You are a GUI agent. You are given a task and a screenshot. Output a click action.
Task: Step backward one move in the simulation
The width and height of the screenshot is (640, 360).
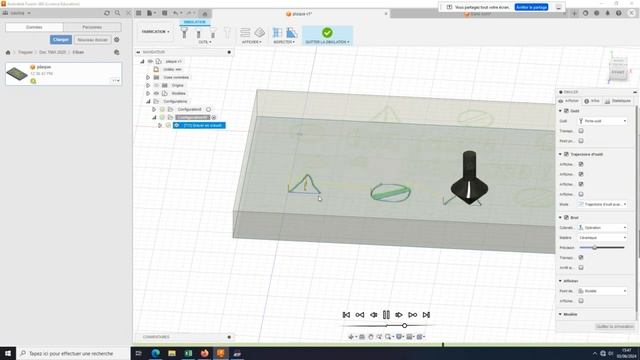coord(373,315)
